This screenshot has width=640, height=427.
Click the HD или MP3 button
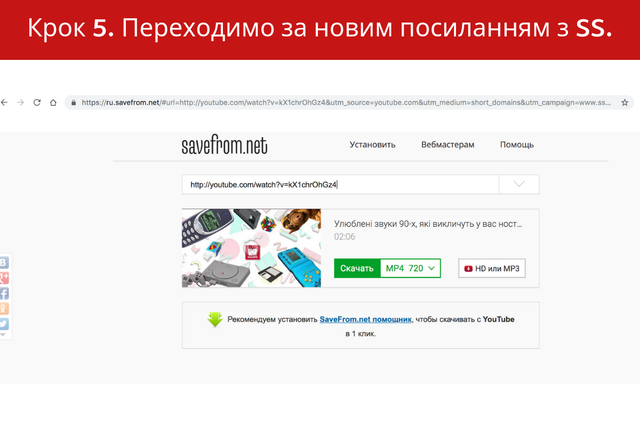tap(492, 269)
